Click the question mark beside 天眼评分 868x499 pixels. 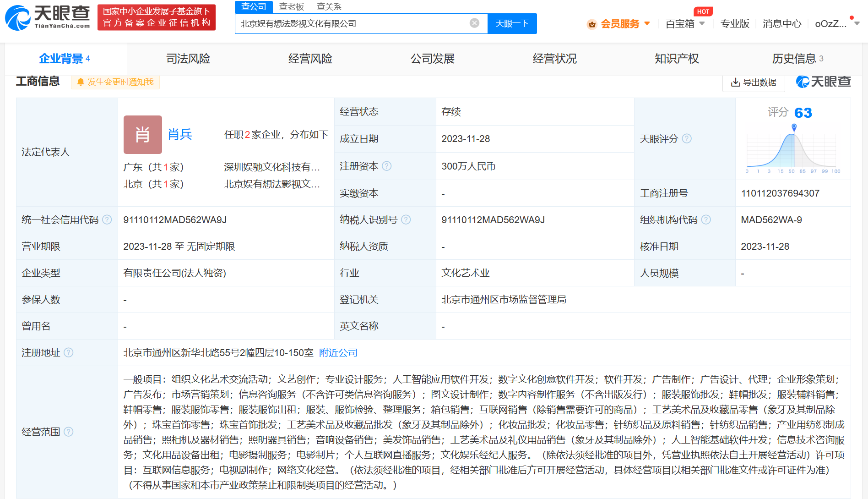click(687, 139)
